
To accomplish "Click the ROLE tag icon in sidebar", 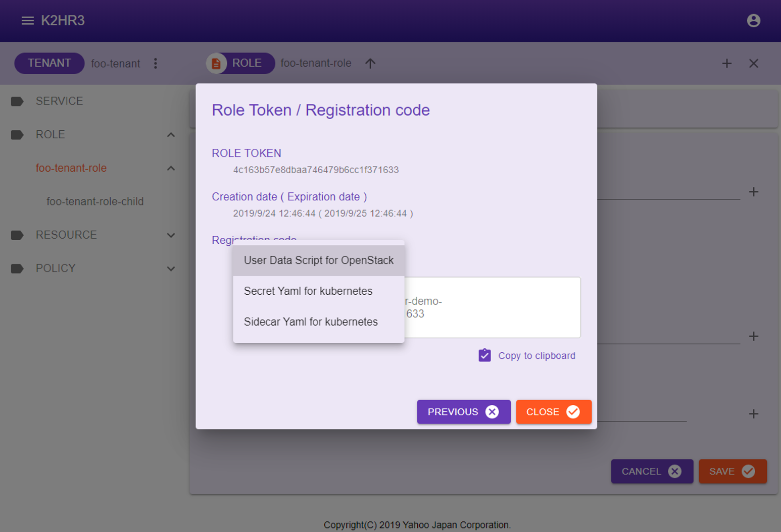I will [17, 135].
